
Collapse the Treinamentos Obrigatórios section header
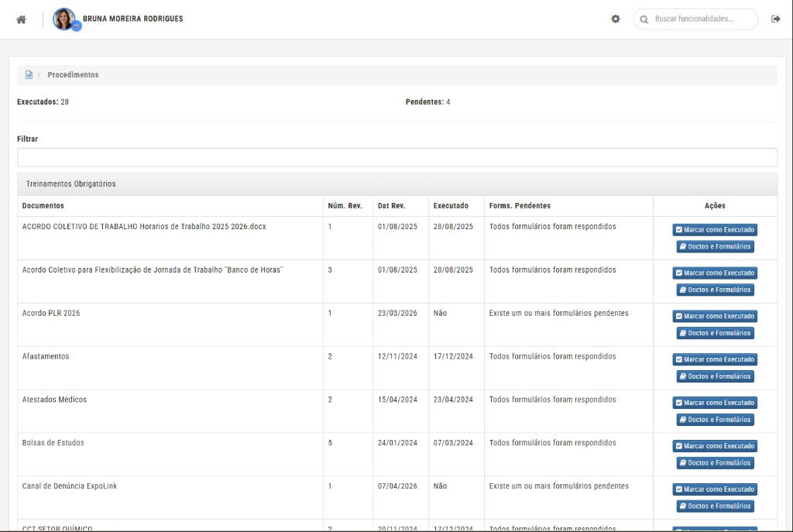click(x=397, y=184)
